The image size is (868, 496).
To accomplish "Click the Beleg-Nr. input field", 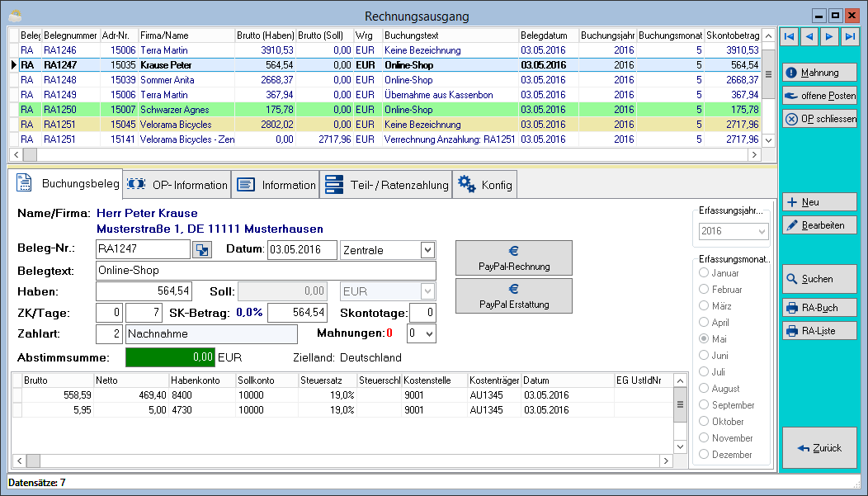I will (x=143, y=249).
